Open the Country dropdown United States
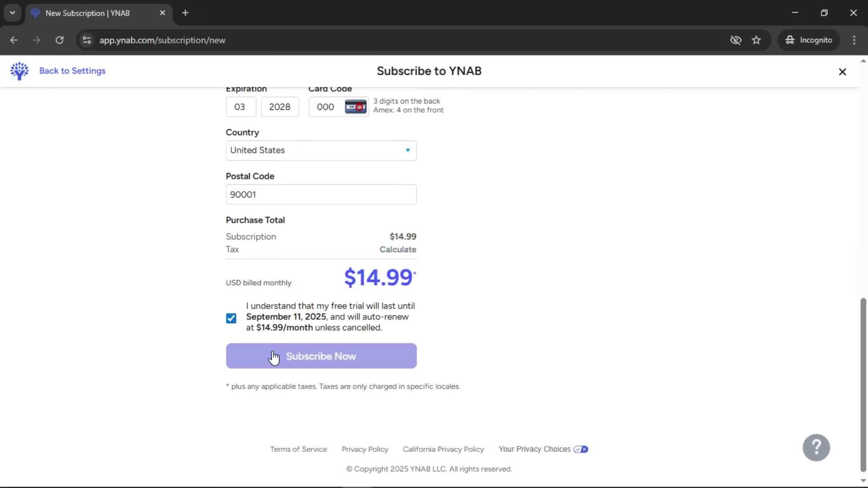Viewport: 868px width, 488px height. [x=321, y=150]
